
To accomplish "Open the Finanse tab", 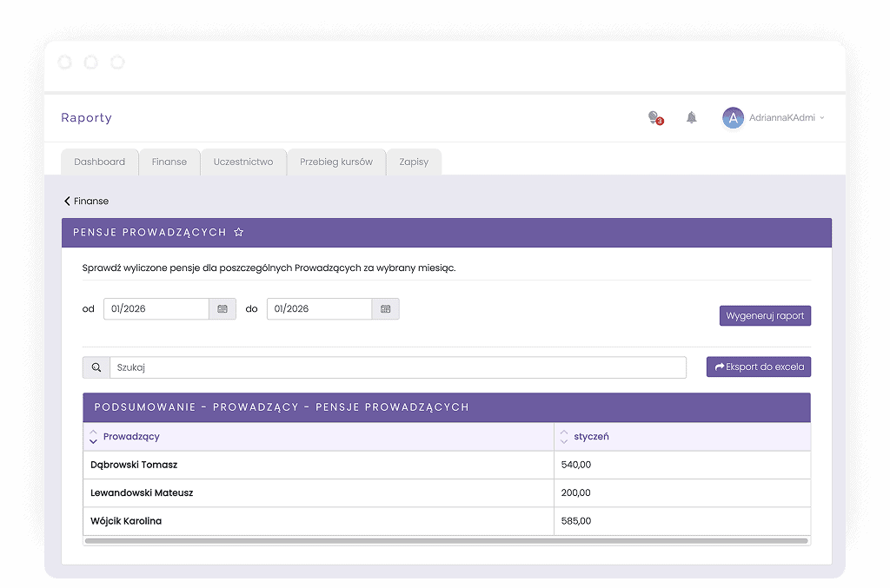I will [169, 162].
